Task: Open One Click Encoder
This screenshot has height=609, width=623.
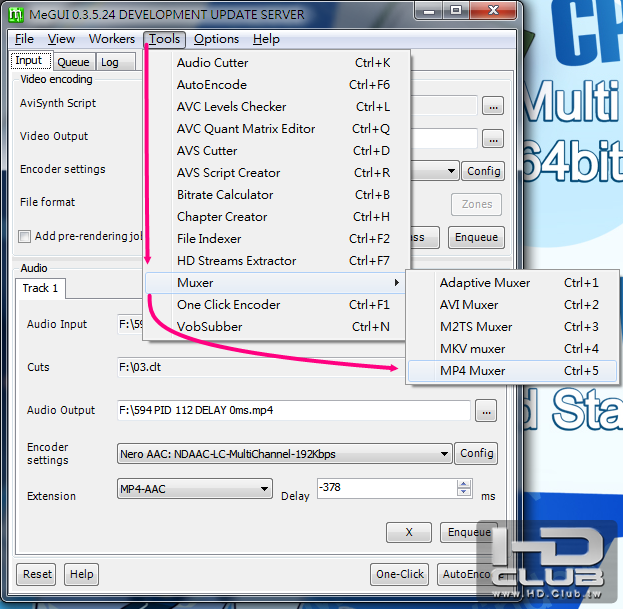Action: click(x=277, y=305)
